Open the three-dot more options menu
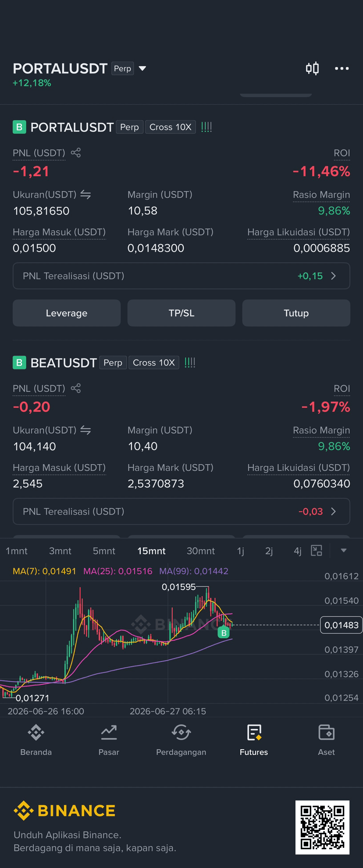Screen dimensions: 363x868 point(342,68)
